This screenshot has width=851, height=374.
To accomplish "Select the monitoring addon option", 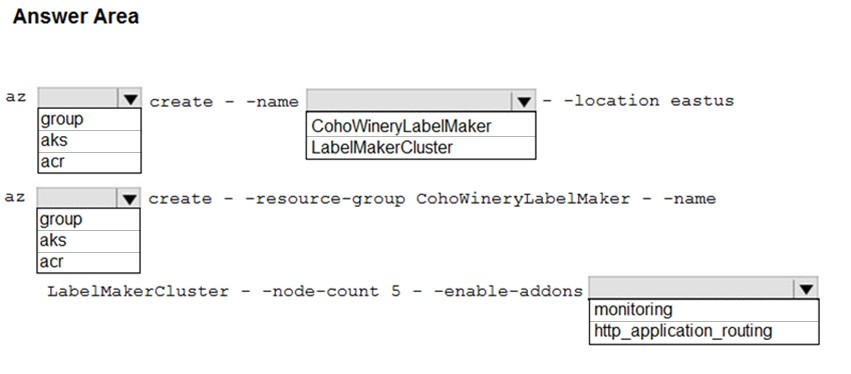I will click(704, 309).
